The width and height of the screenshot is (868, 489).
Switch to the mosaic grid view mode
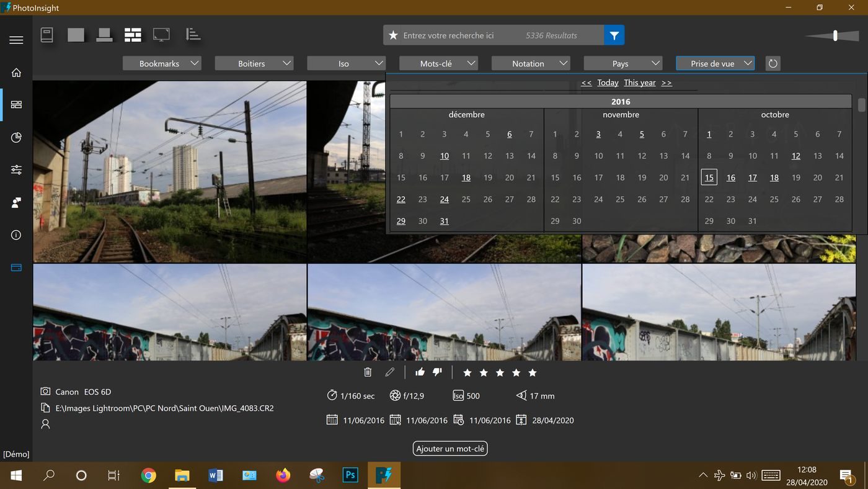[132, 35]
